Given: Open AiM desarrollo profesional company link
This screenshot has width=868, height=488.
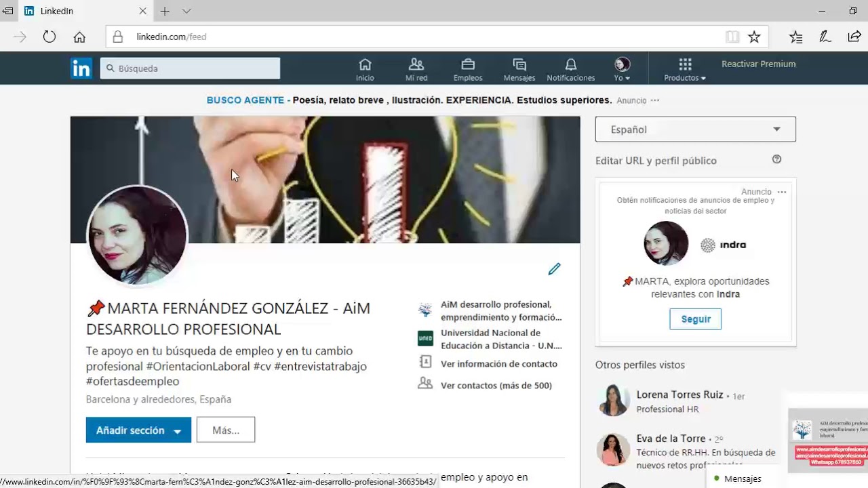Looking at the screenshot, I should (x=501, y=310).
